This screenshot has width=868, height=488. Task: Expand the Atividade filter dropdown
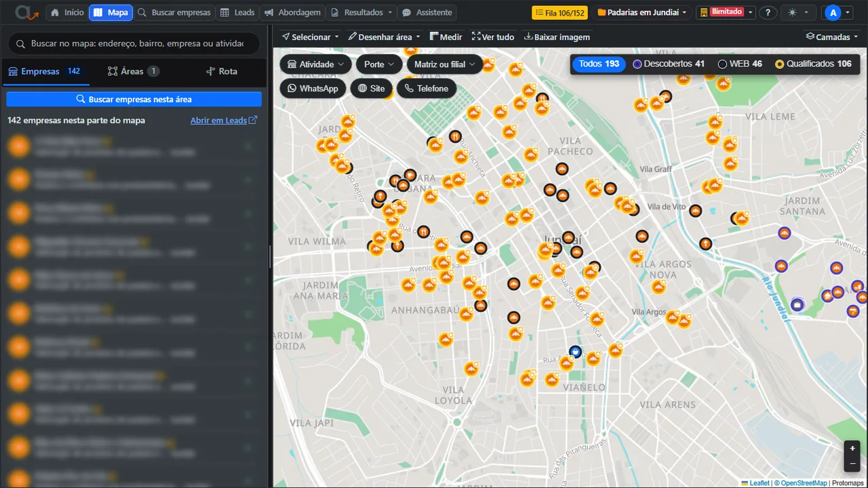(316, 64)
